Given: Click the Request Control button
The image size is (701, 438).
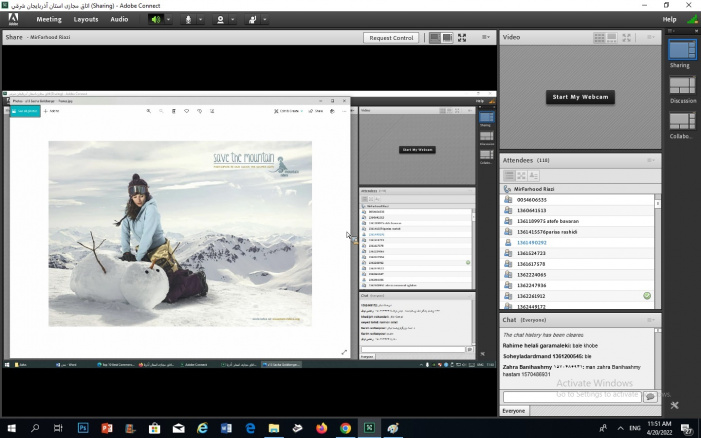Looking at the screenshot, I should 391,38.
